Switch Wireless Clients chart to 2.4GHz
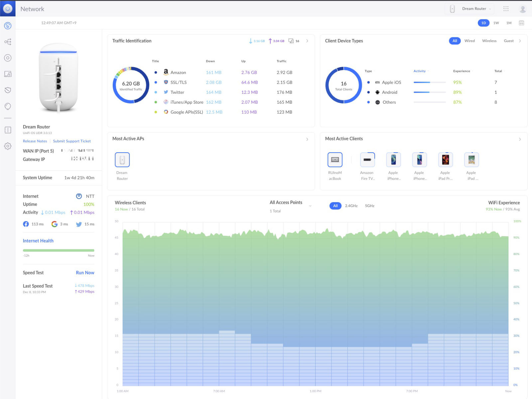The image size is (532, 399). (x=351, y=206)
